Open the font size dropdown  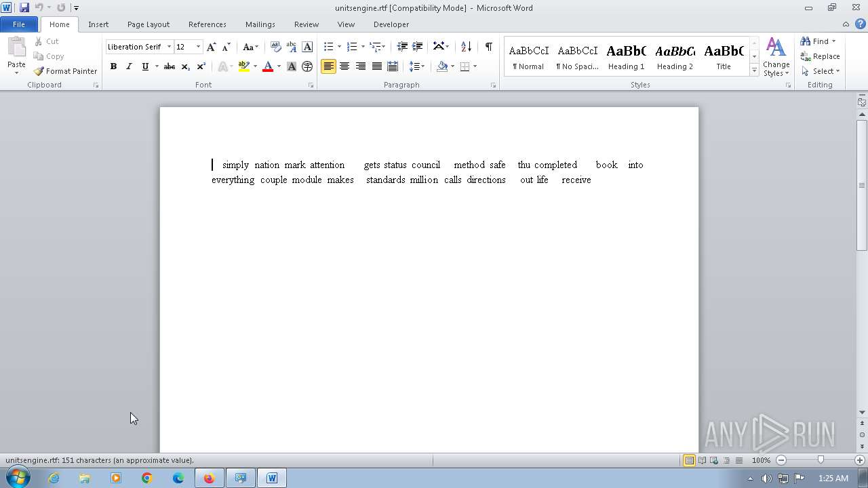[x=198, y=47]
